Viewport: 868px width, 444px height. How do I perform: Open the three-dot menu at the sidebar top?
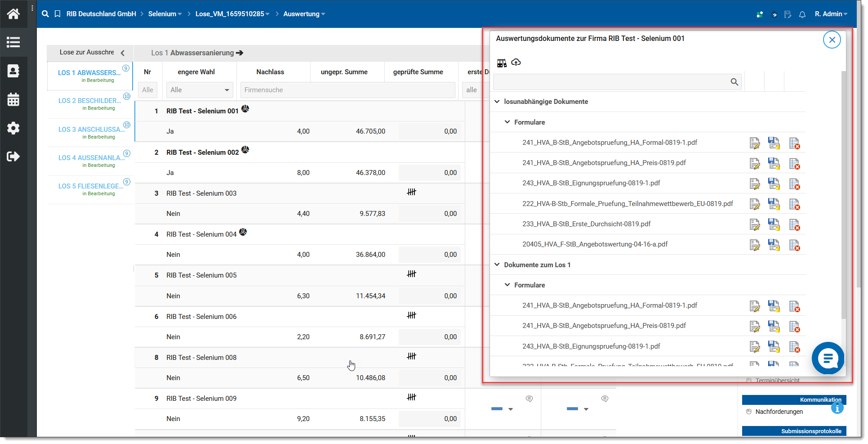pos(32,8)
